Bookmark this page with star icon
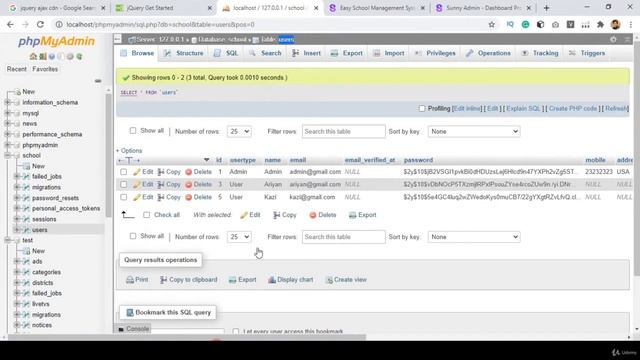640x360 pixels. tap(492, 24)
